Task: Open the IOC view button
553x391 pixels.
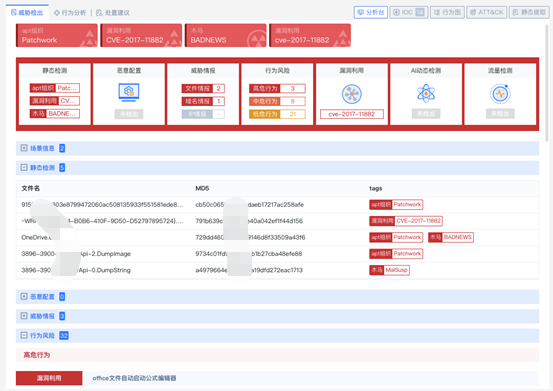Action: (409, 12)
